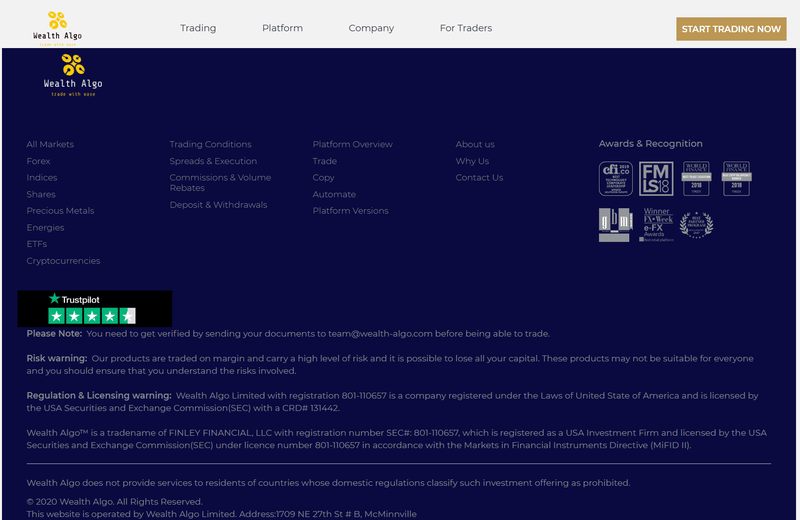Open the FMLS18 award badge
This screenshot has width=800, height=520.
656,179
